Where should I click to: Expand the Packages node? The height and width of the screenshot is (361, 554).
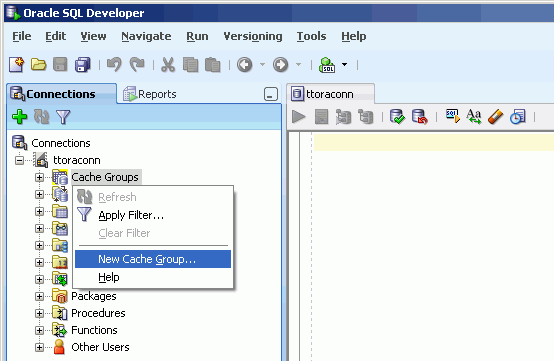click(x=39, y=296)
